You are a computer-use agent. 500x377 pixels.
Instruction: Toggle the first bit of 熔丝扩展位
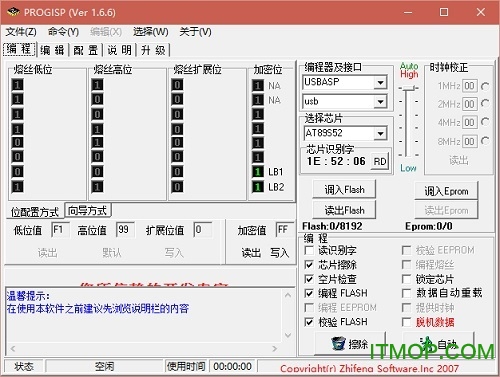(x=177, y=85)
